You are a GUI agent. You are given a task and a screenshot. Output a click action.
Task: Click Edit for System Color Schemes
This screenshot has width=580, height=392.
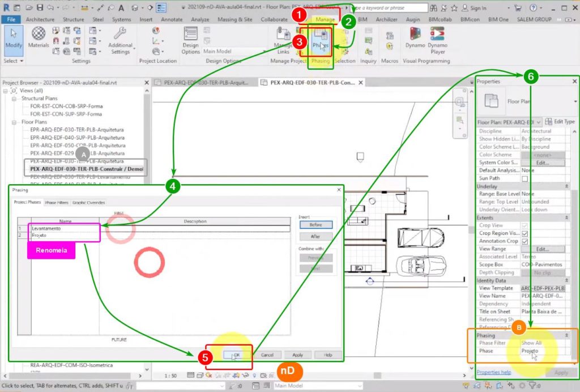point(543,163)
